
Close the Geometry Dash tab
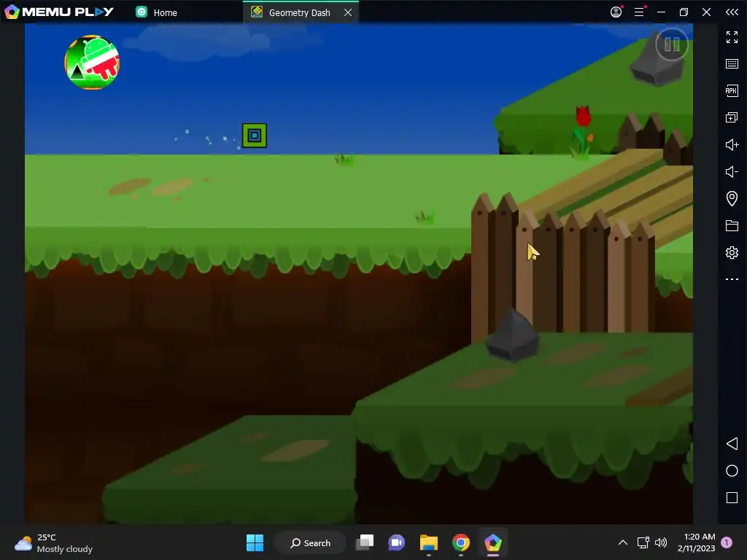(x=348, y=12)
